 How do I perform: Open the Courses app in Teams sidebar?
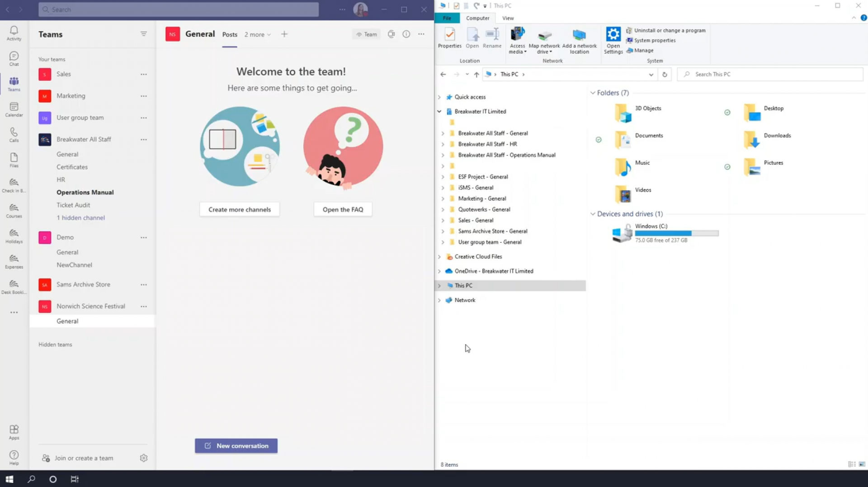click(14, 211)
